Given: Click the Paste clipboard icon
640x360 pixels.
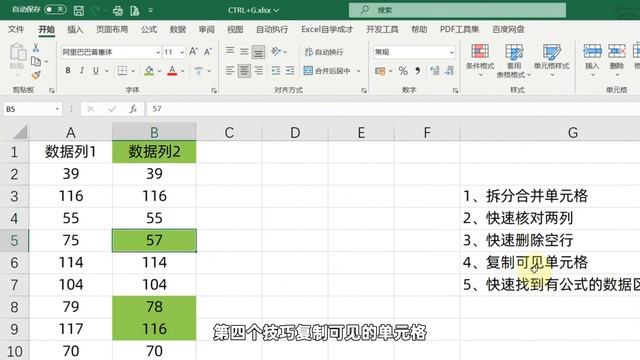Looking at the screenshot, I should 18,52.
